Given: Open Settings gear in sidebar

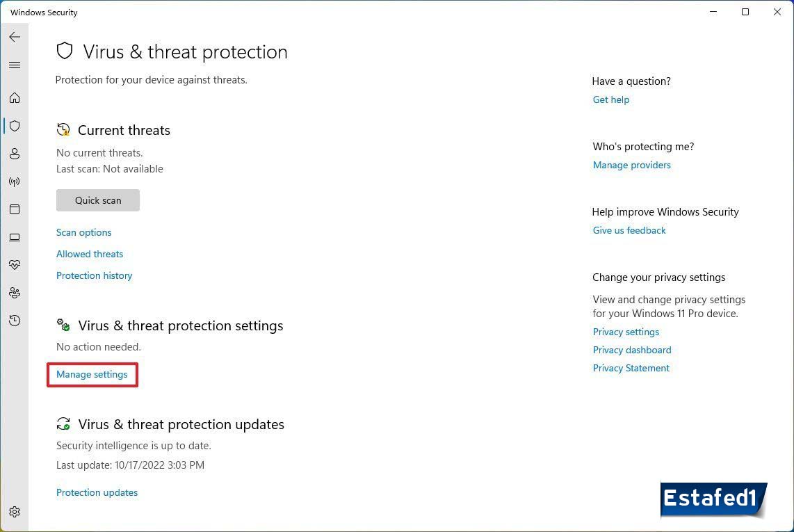Looking at the screenshot, I should (15, 512).
